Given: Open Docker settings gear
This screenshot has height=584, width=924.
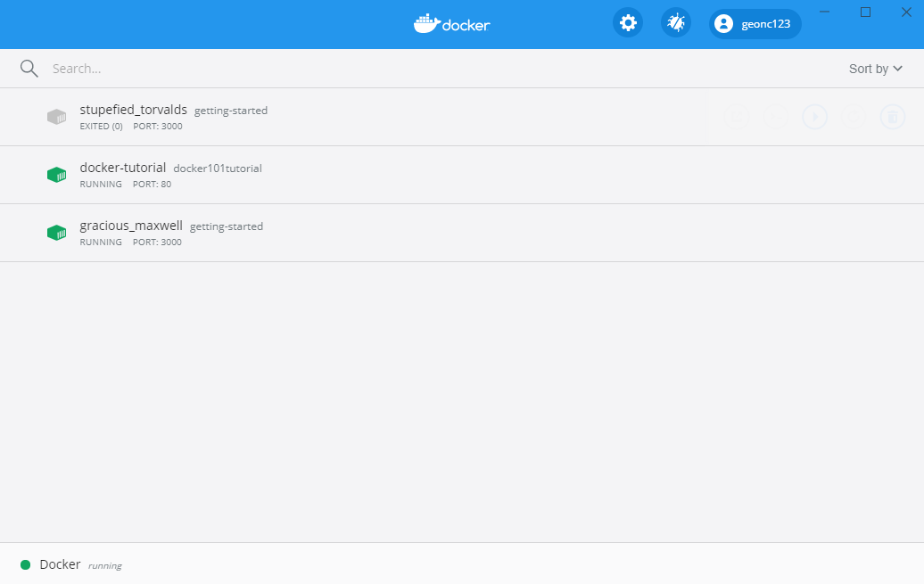Looking at the screenshot, I should click(628, 23).
